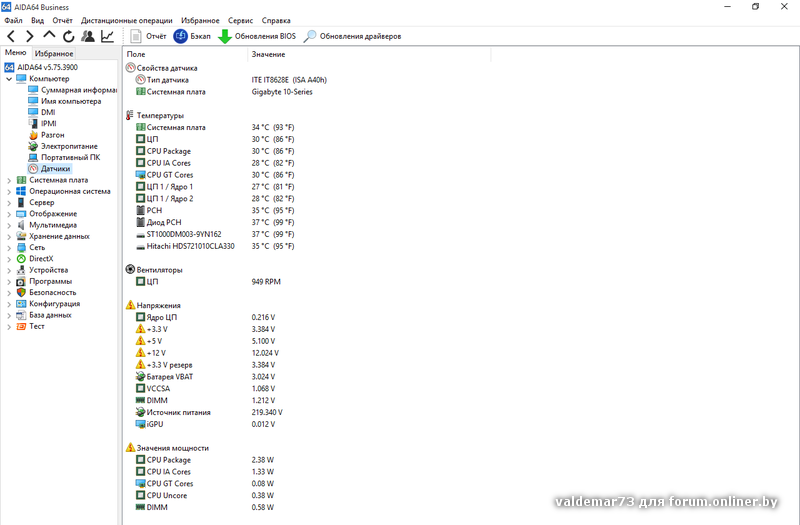Click the Температуры thermometer icon
This screenshot has height=525, width=800.
tap(130, 115)
